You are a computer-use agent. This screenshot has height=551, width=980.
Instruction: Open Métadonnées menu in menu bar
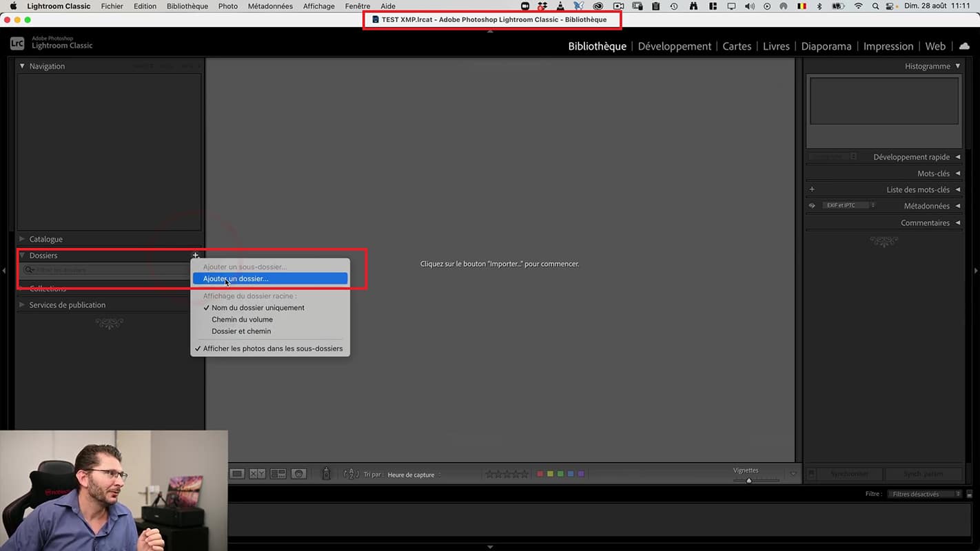[270, 6]
